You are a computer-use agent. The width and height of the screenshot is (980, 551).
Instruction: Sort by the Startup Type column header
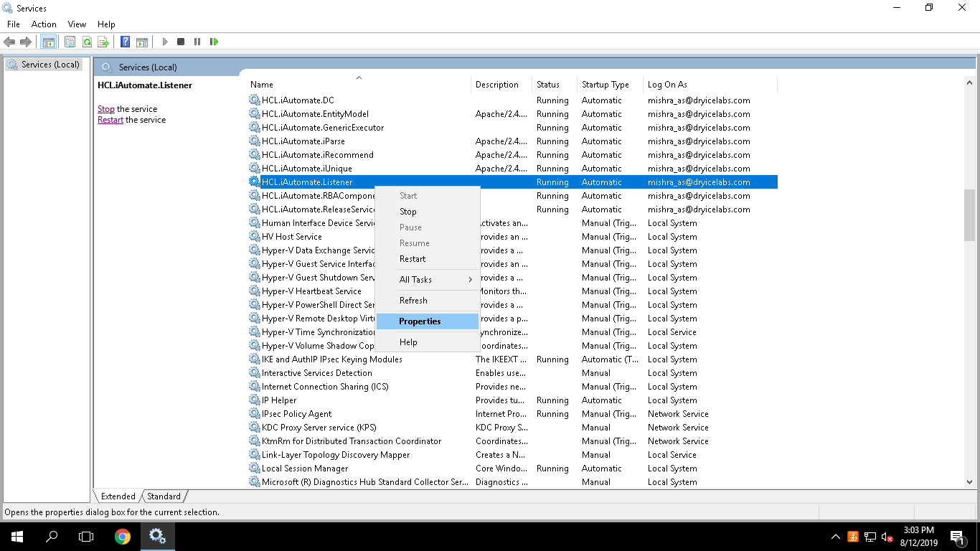(605, 85)
